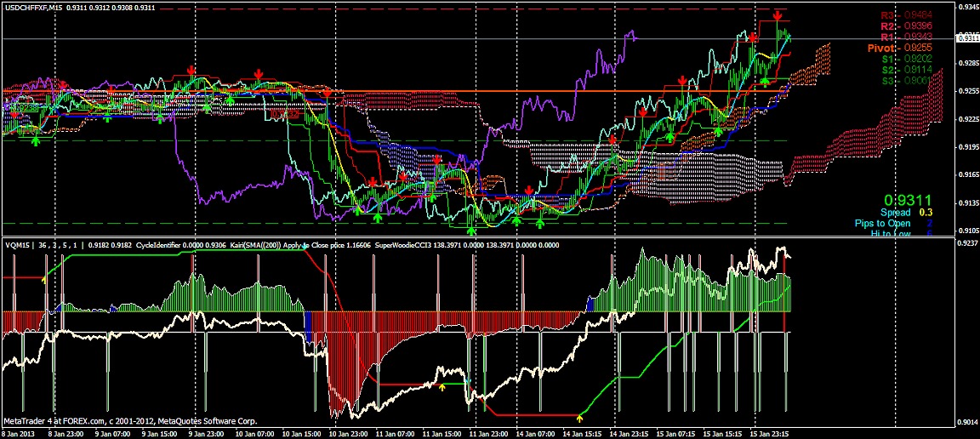Click the SuperWoodieCCI3 indicator label

point(402,245)
